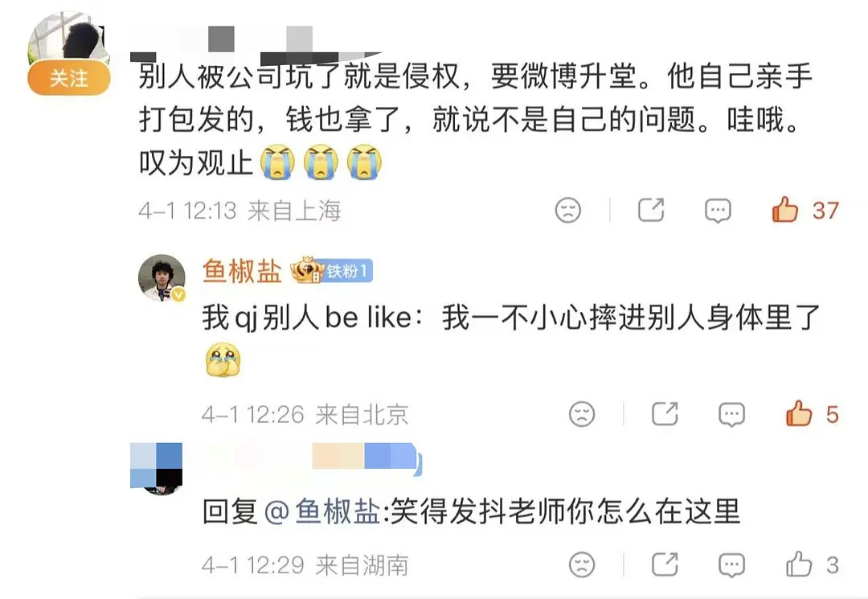Click username 鱼椒盐 to open their profile
Viewport: 868px width, 599px height.
point(241,273)
